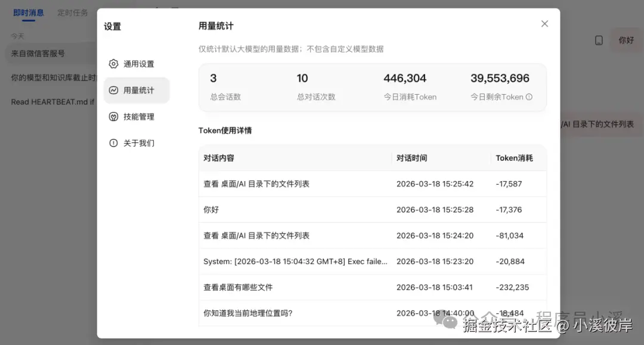Click token value -17,376
The height and width of the screenshot is (345, 644).
pos(509,210)
